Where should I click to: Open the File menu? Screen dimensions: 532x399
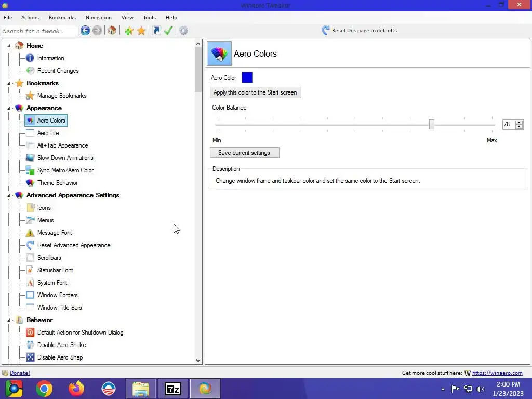[8, 17]
